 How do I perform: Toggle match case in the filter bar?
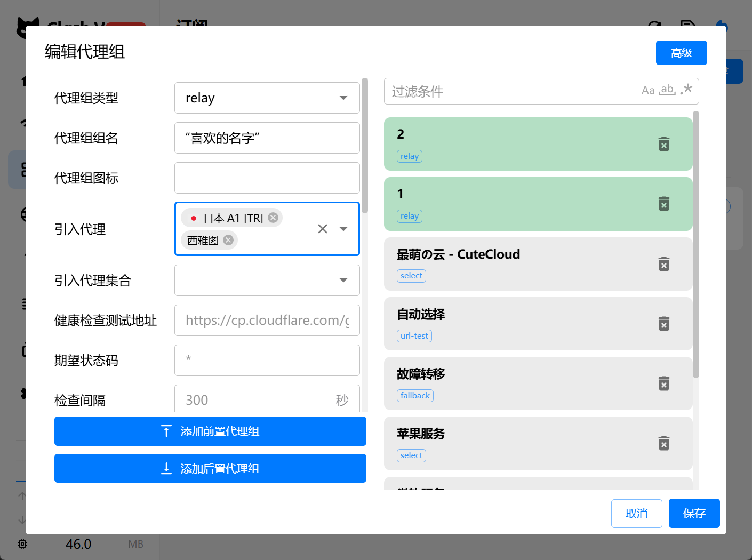pos(648,90)
